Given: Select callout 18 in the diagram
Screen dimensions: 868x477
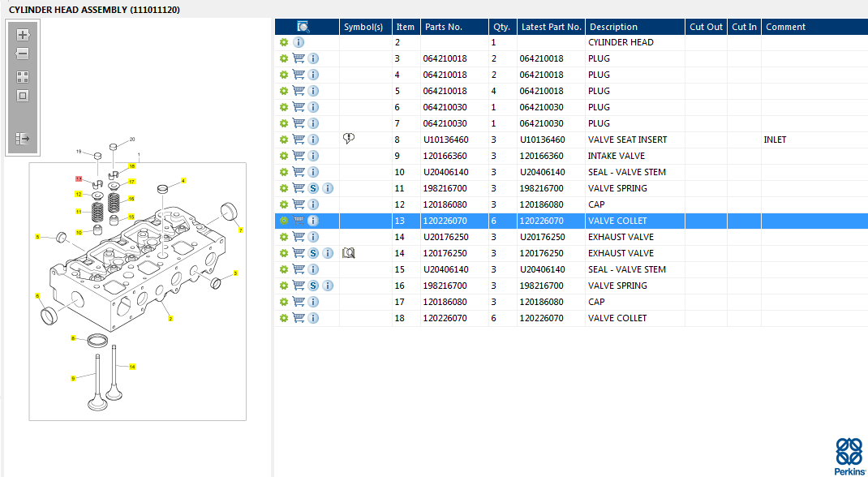Looking at the screenshot, I should coord(131,166).
